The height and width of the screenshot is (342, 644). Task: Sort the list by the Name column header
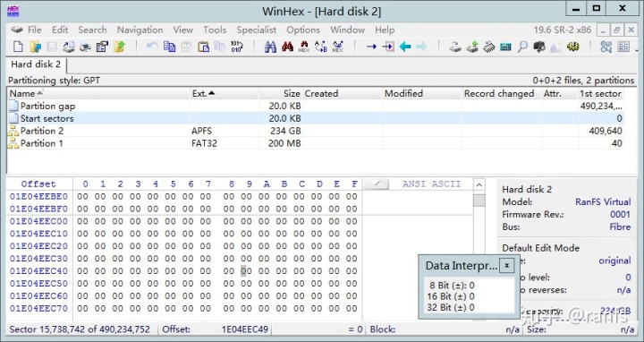tap(99, 93)
